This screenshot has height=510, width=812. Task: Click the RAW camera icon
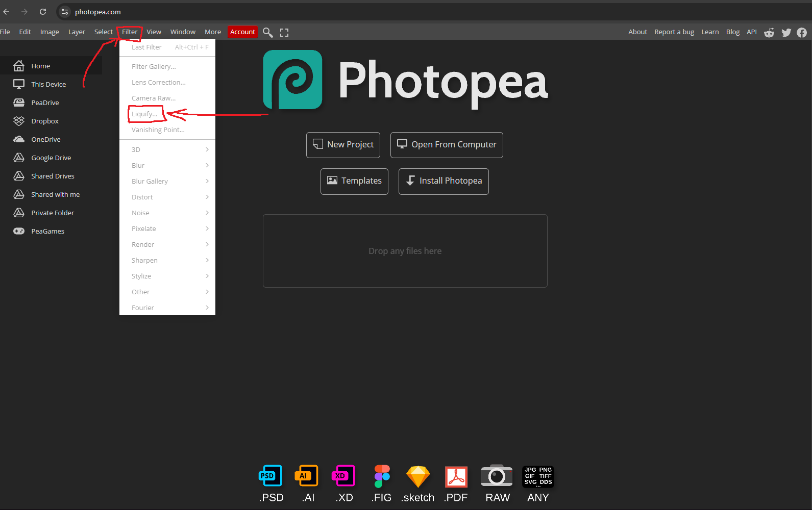pos(497,475)
